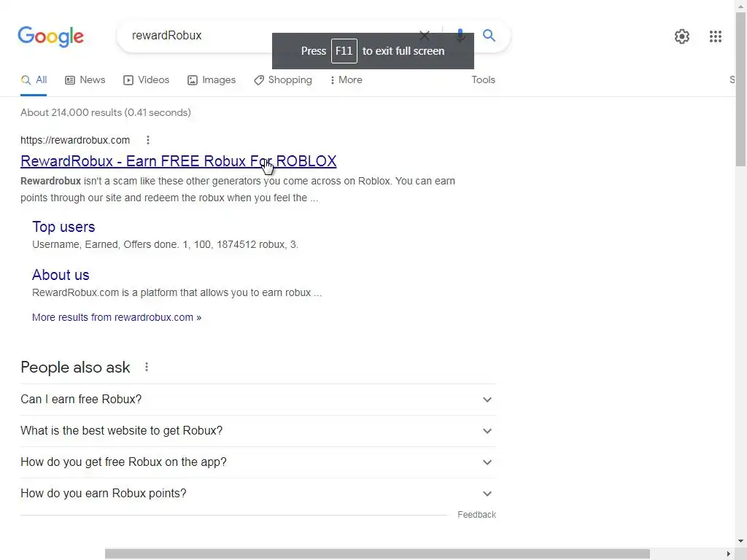This screenshot has height=560, width=747.
Task: Click the scroll-down arrow of vertical scrollbar
Action: pos(741,541)
